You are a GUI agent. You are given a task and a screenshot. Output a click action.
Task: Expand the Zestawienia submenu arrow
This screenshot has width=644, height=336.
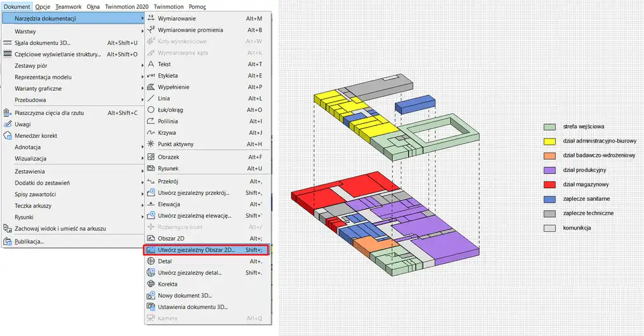(x=142, y=171)
